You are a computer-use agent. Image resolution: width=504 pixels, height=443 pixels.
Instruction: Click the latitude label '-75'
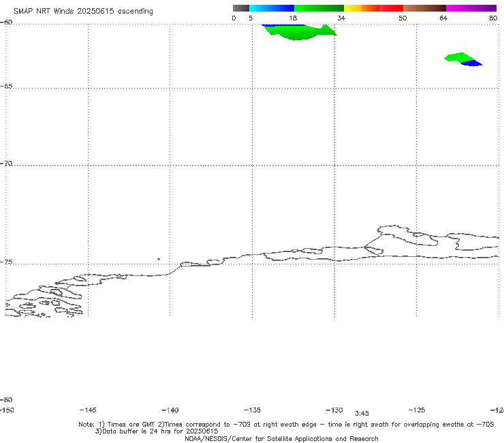(x=6, y=262)
